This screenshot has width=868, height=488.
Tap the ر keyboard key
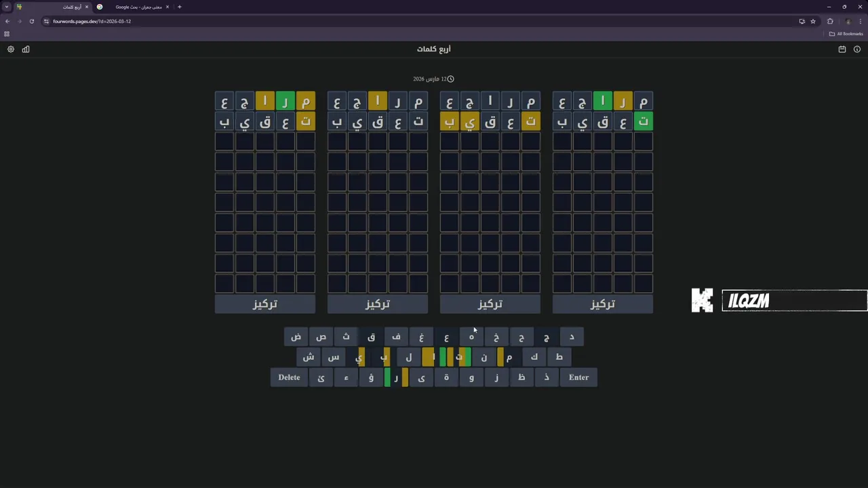(x=397, y=378)
